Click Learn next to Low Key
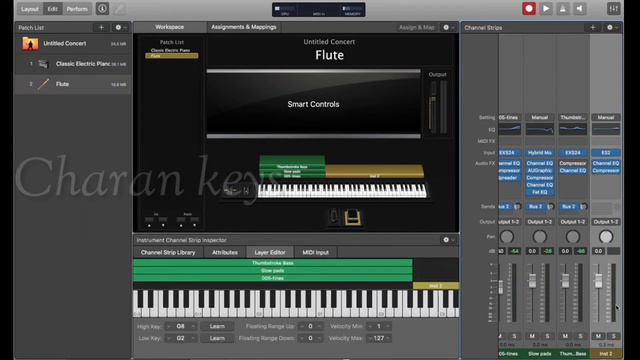The width and height of the screenshot is (640, 360). [217, 338]
